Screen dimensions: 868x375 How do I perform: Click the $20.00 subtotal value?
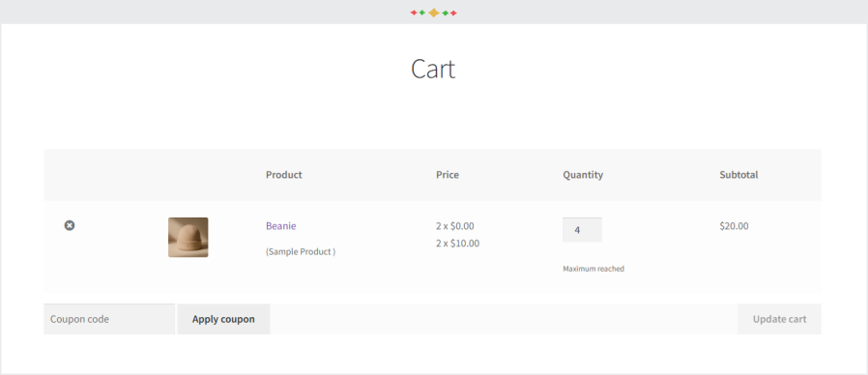tap(734, 226)
